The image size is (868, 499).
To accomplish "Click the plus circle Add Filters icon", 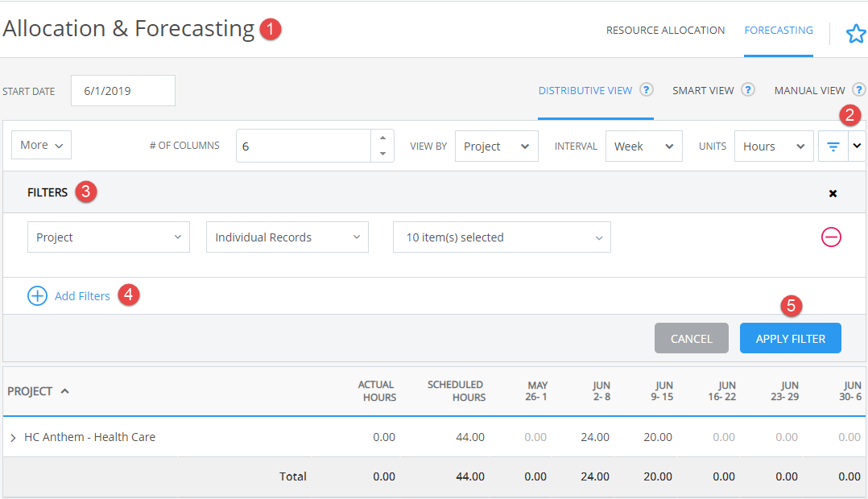I will click(x=37, y=296).
